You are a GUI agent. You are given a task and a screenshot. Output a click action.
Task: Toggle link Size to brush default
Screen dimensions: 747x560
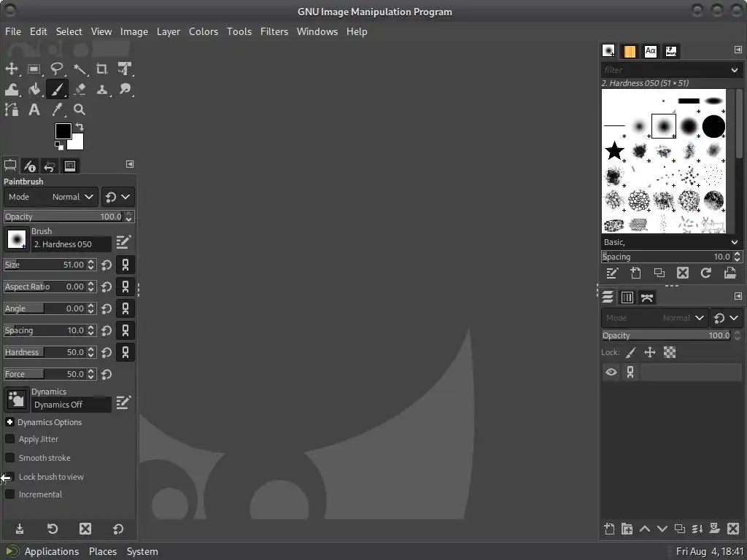point(125,265)
